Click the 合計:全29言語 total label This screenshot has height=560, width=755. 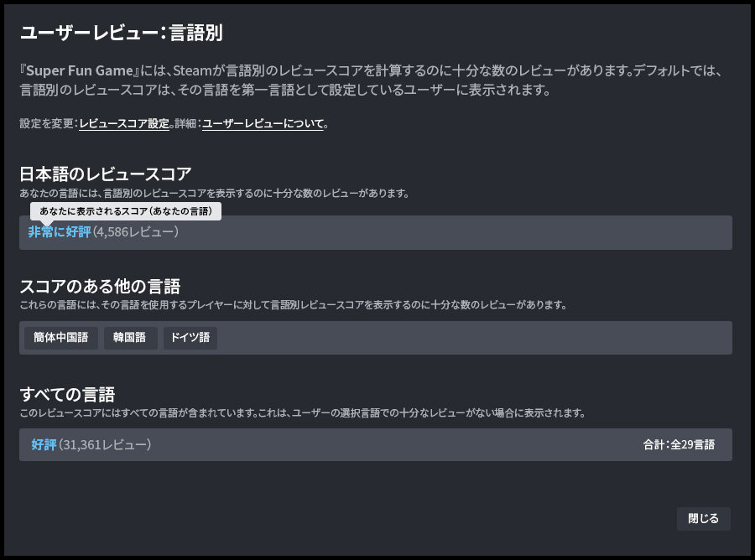click(679, 445)
